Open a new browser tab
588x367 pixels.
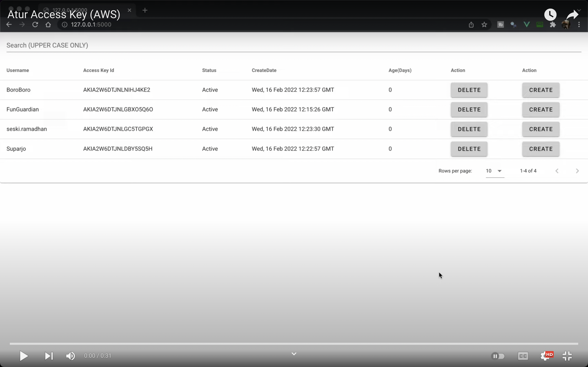click(145, 10)
